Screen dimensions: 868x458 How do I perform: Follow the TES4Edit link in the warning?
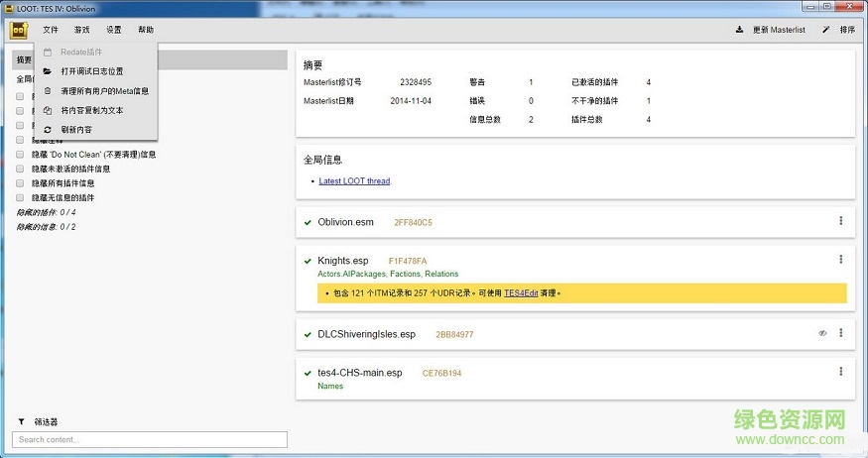523,293
